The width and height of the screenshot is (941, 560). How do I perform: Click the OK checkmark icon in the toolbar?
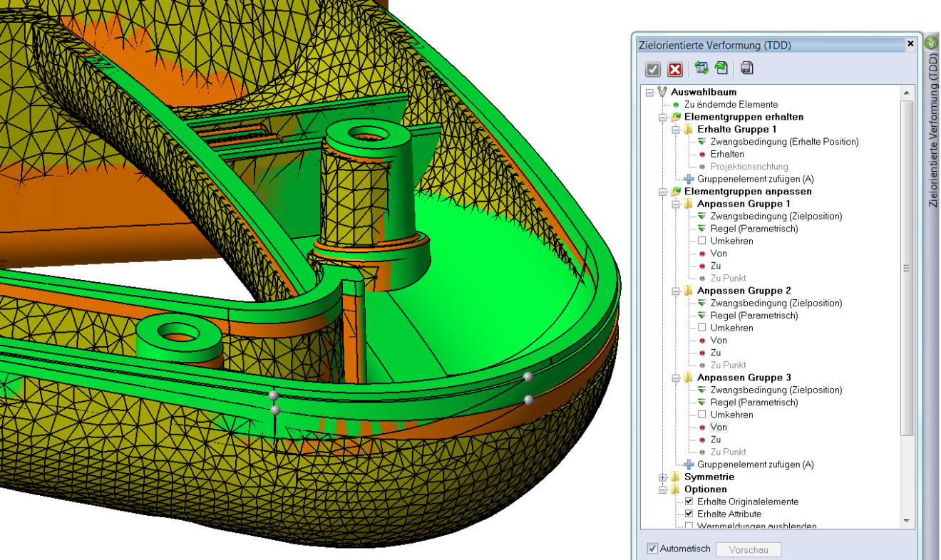tap(653, 68)
